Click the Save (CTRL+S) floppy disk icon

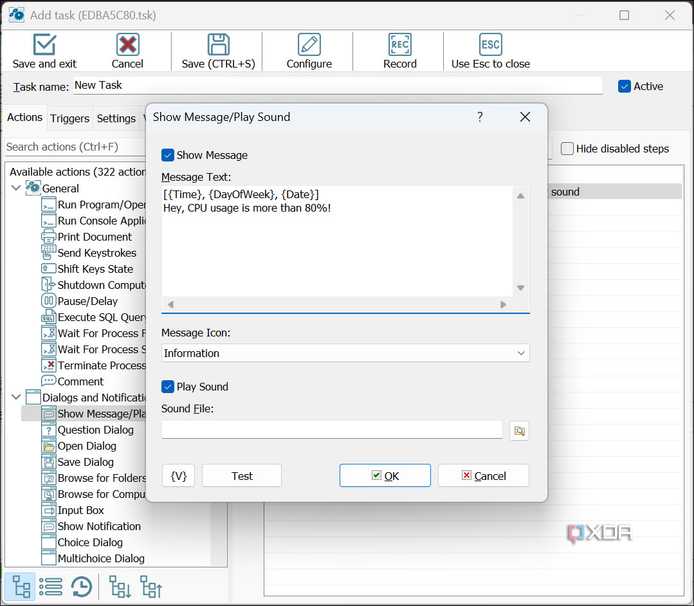(218, 45)
